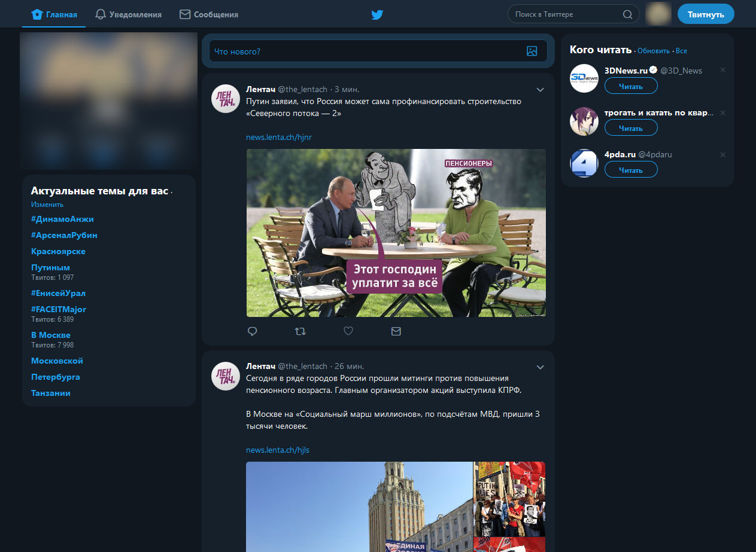
Task: Open Уведомления tab
Action: coord(128,14)
